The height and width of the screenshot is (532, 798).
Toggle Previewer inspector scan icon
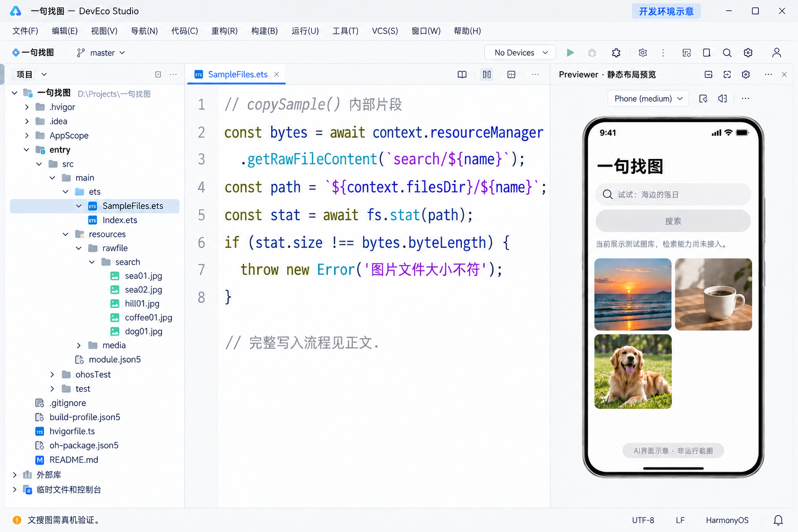point(727,74)
